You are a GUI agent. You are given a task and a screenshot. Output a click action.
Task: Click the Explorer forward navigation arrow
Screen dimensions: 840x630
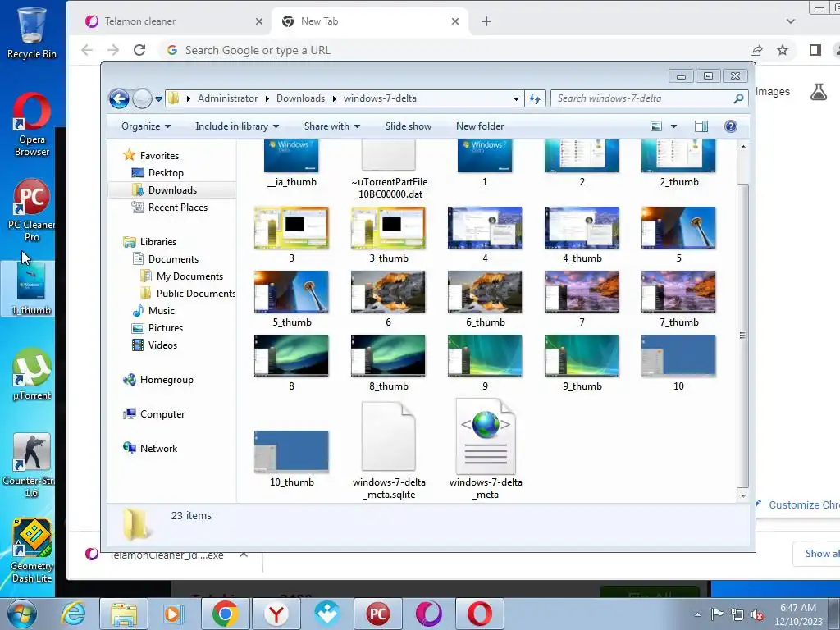pos(142,98)
